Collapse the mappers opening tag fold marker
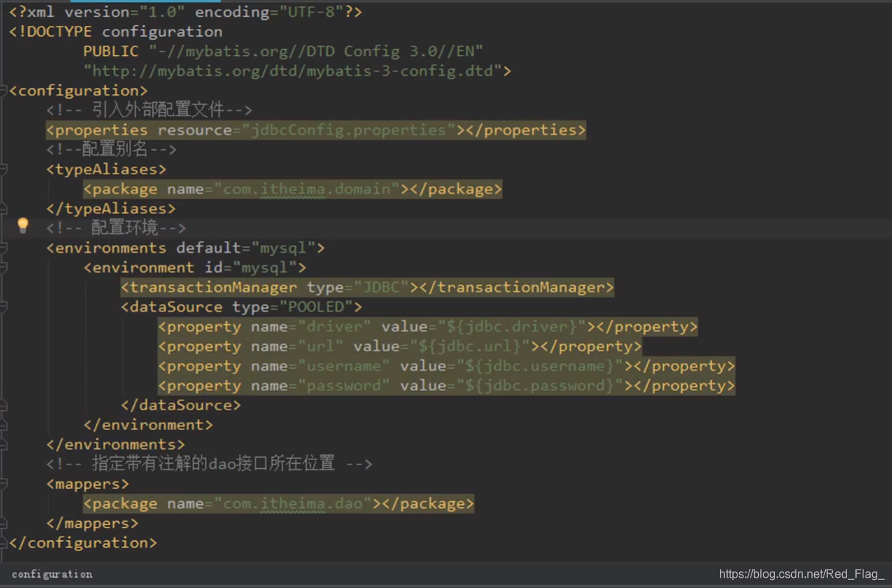Viewport: 892px width, 588px height. [x=3, y=484]
